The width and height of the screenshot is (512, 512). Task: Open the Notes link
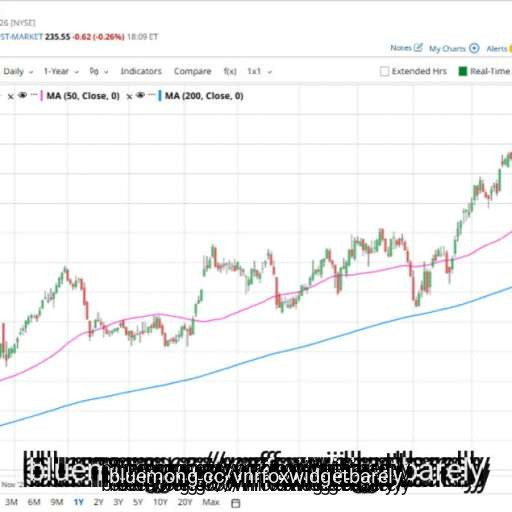(x=401, y=48)
